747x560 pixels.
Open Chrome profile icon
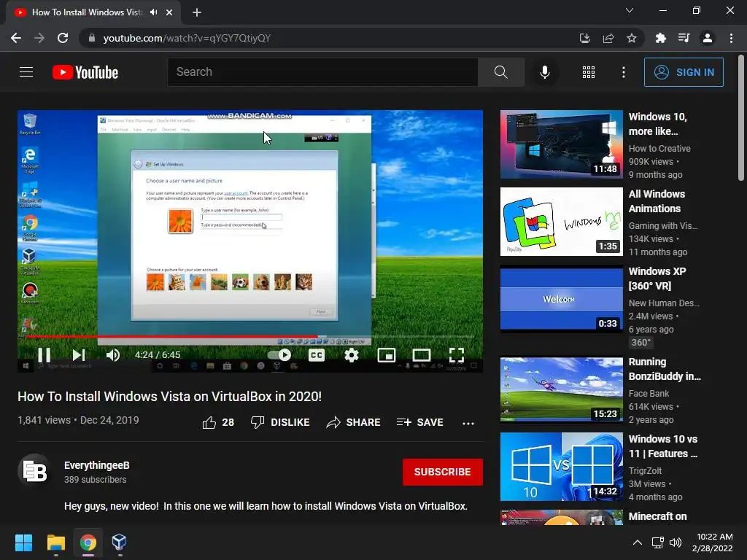[x=708, y=38]
